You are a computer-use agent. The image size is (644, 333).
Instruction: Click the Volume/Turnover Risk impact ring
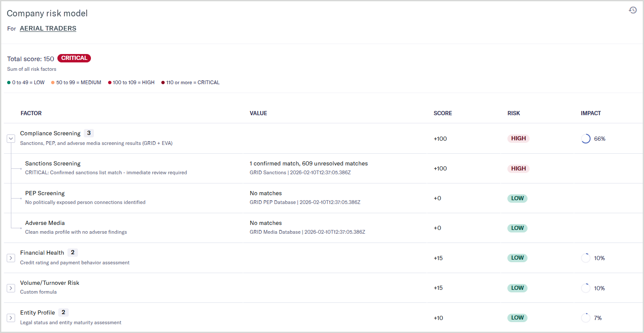tap(586, 288)
